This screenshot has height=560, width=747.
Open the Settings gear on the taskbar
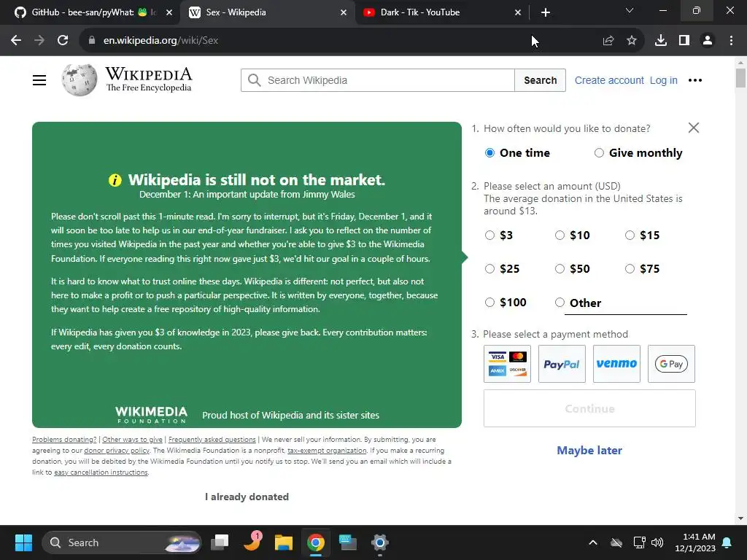[x=379, y=542]
